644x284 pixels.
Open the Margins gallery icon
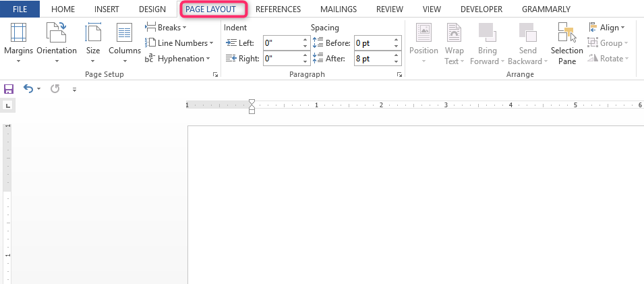click(18, 32)
